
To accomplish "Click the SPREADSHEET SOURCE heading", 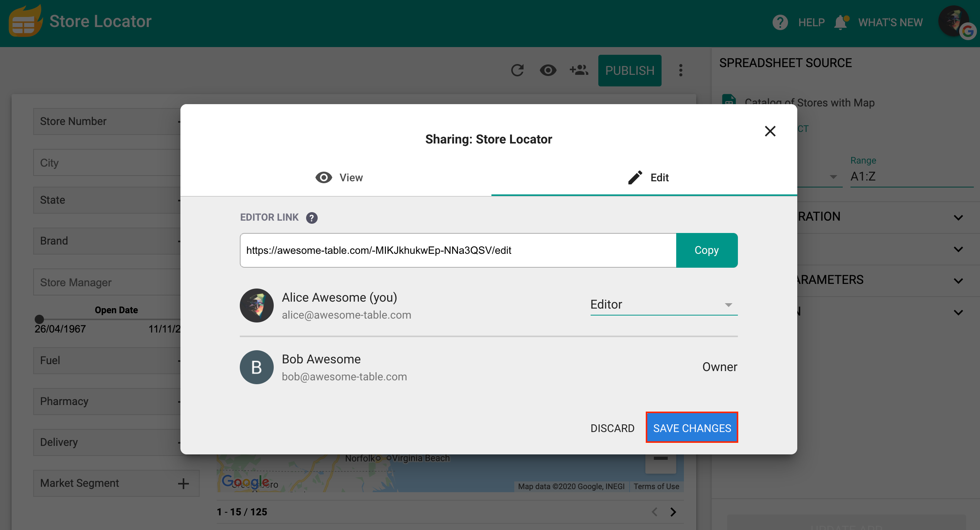I will pyautogui.click(x=786, y=63).
